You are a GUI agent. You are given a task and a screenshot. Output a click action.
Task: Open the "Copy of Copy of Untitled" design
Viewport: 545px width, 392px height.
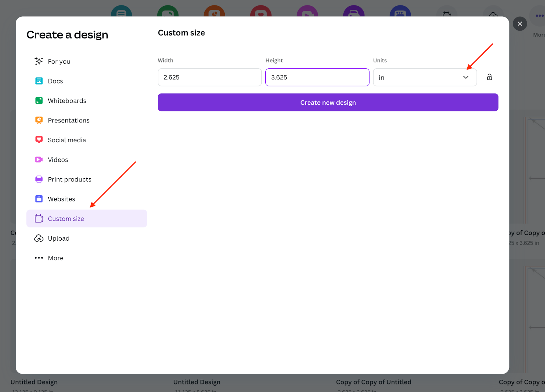click(x=374, y=382)
